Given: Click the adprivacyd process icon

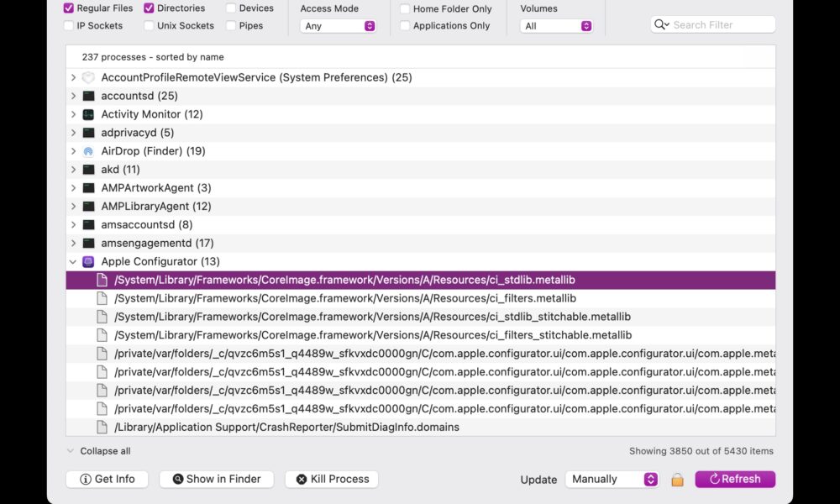Looking at the screenshot, I should click(x=88, y=133).
